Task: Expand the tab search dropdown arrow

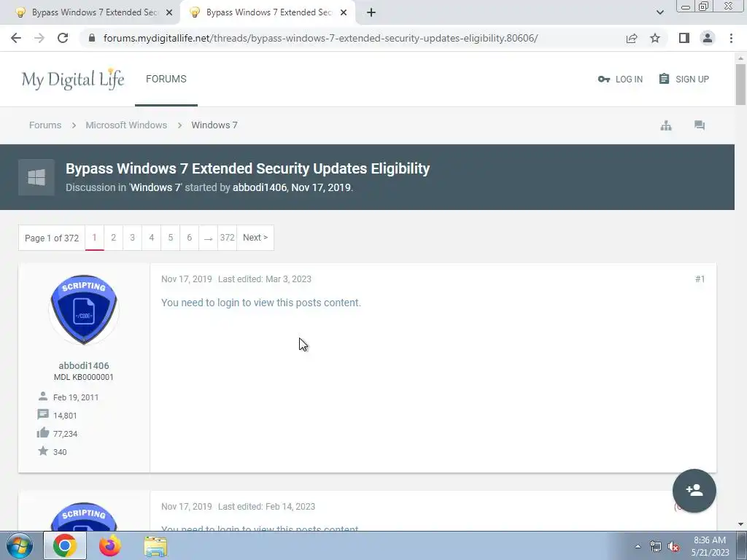Action: (x=659, y=12)
